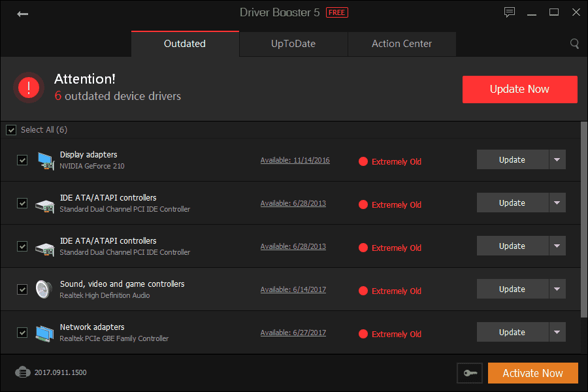Click the NVIDIA GeForce 210 display adapter icon

click(45, 160)
